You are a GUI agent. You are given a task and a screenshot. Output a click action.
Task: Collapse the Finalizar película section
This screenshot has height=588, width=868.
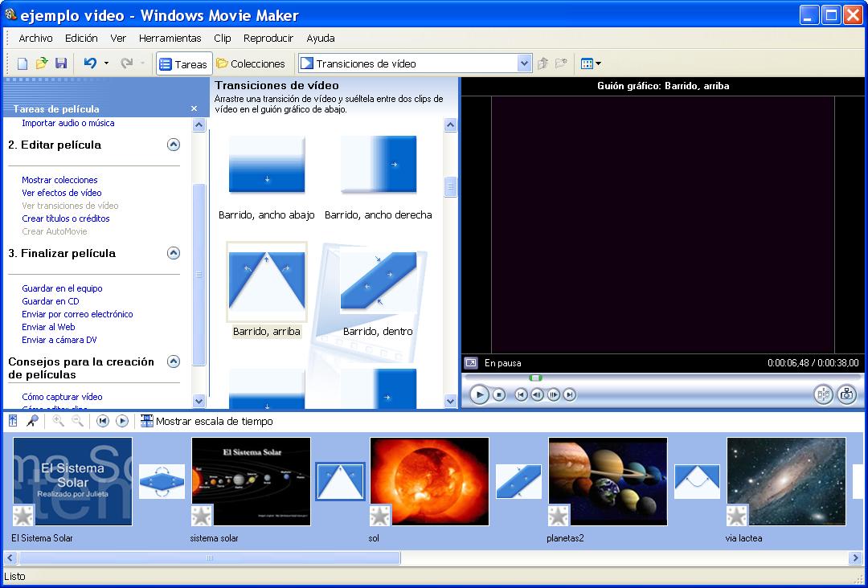click(174, 253)
